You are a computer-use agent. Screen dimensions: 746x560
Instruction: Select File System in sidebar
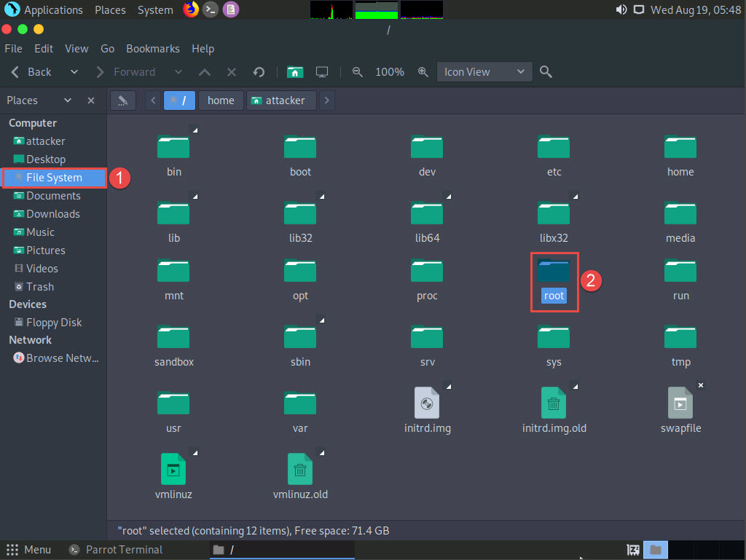click(x=54, y=178)
